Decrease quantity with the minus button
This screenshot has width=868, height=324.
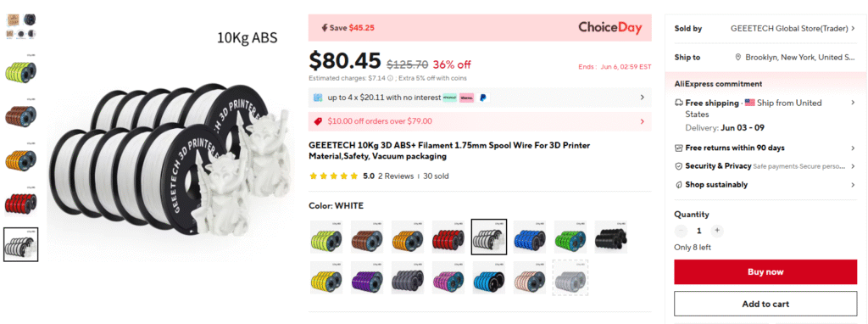click(681, 231)
